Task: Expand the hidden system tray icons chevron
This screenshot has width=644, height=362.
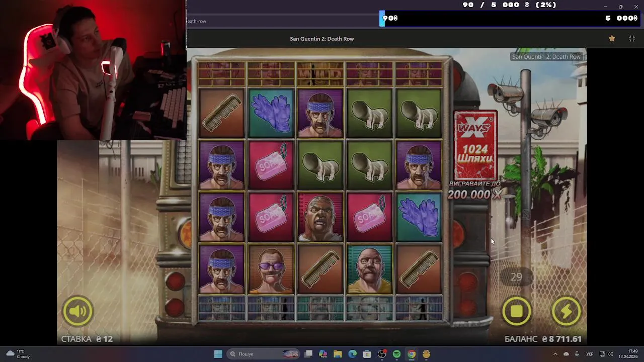Action: coord(555,354)
